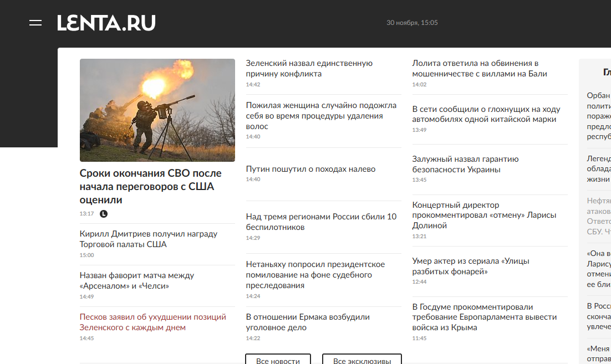Image resolution: width=611 pixels, height=364 pixels.
Task: Read the Арсенал vs Челси favorite story
Action: coord(136,280)
